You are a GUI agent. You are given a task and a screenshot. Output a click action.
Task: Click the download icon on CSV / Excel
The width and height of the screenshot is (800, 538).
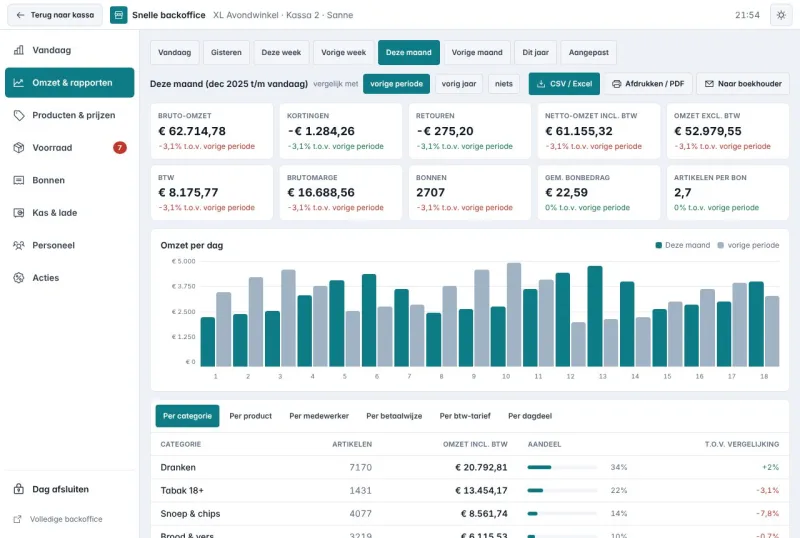[541, 84]
